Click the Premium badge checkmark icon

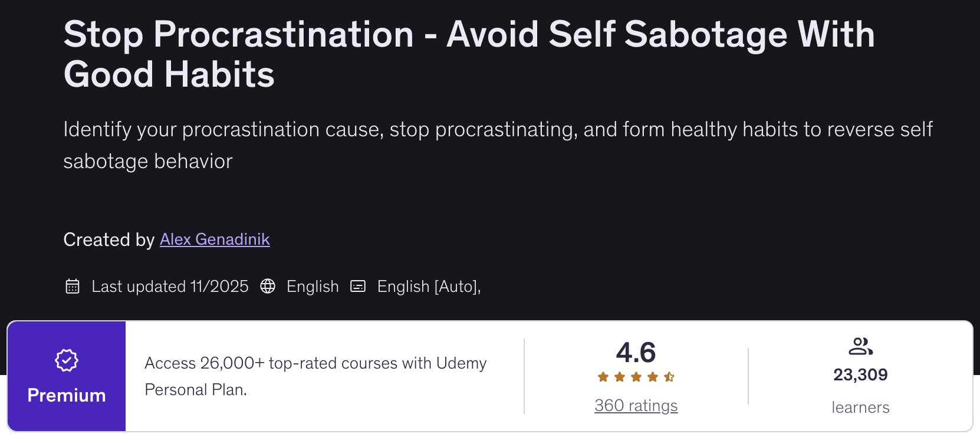[67, 360]
